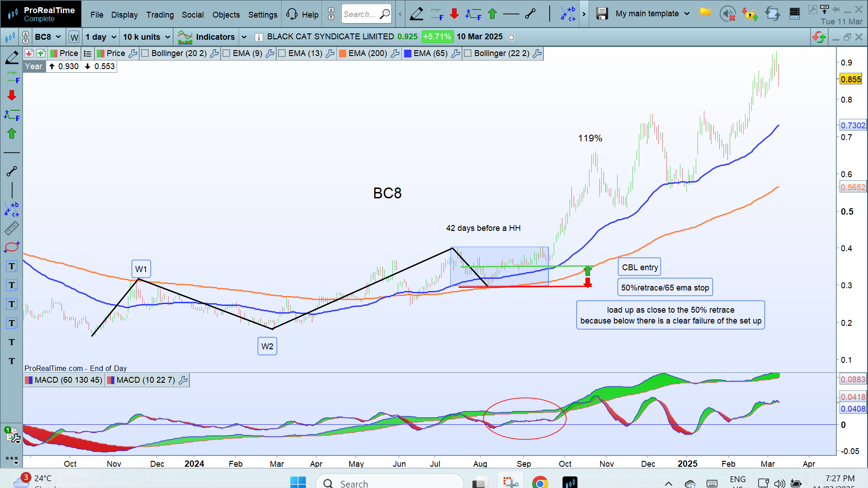Toggle the EMA (200) orange visibility box
868x488 pixels.
(343, 53)
